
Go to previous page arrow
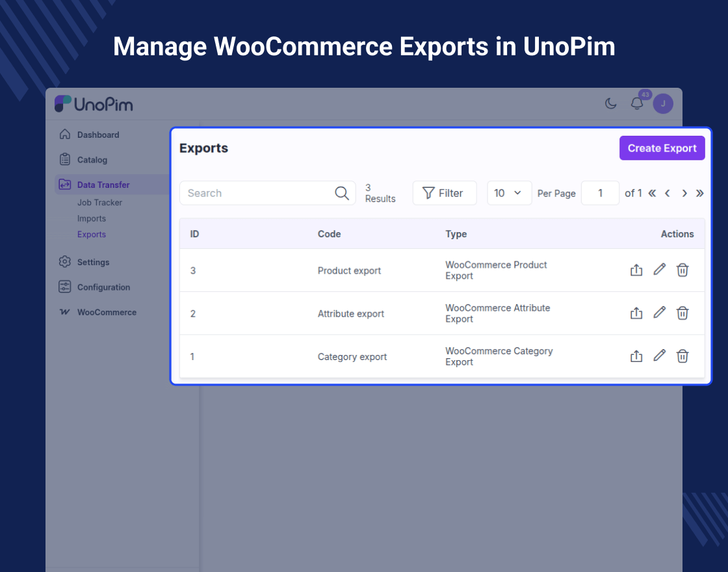click(667, 193)
